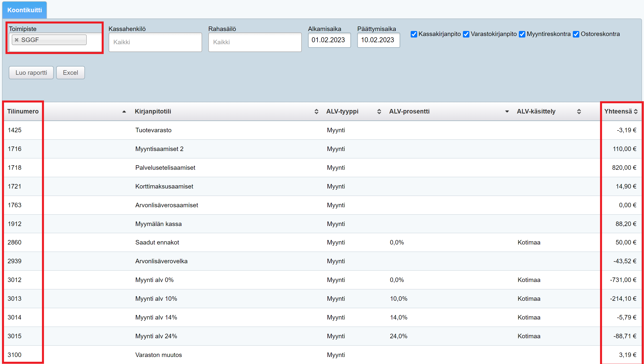Uncheck the Kassakirjanpito checkbox
Image resolution: width=644 pixels, height=364 pixels.
[x=414, y=34]
